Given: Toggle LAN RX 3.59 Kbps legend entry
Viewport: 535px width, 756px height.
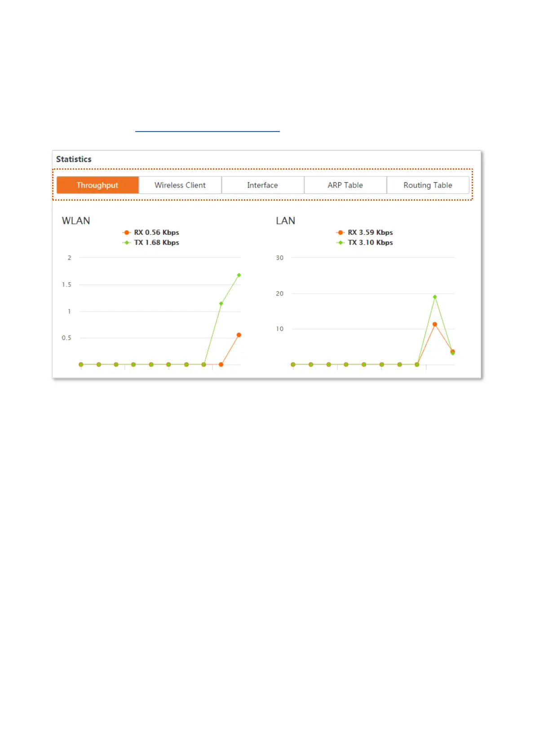Looking at the screenshot, I should (x=365, y=233).
